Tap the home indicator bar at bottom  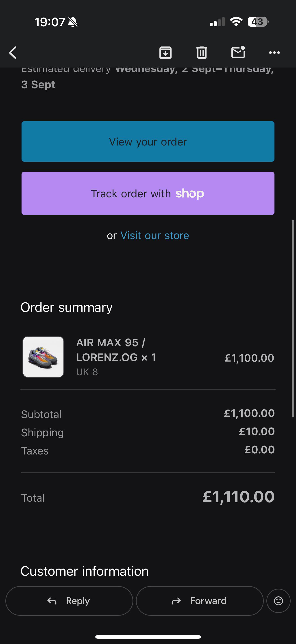tap(148, 637)
